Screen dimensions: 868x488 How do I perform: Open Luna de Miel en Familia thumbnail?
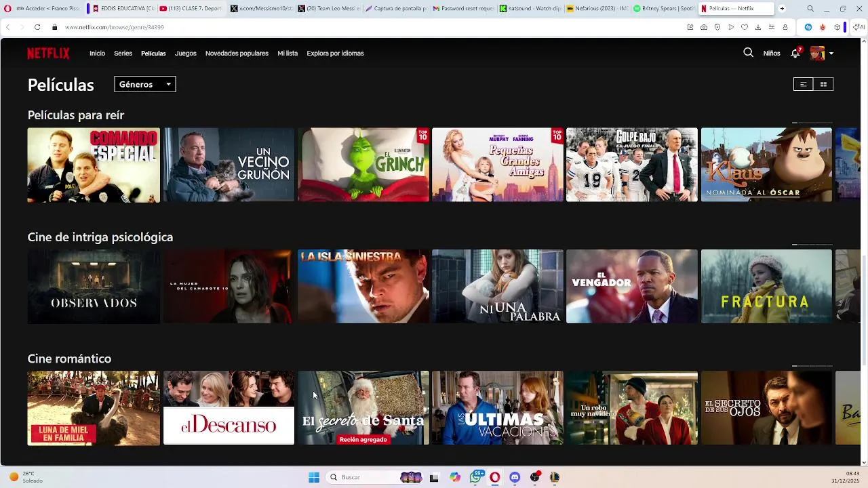(x=94, y=408)
